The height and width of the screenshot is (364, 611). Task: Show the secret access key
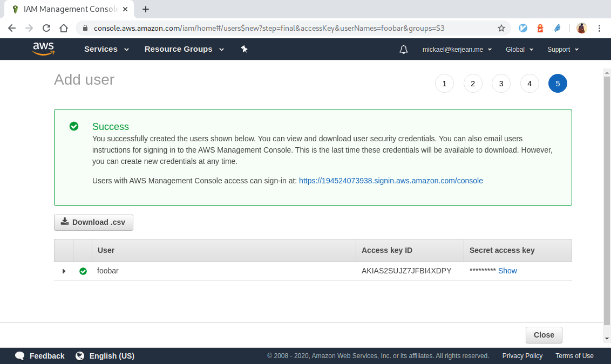(x=507, y=271)
